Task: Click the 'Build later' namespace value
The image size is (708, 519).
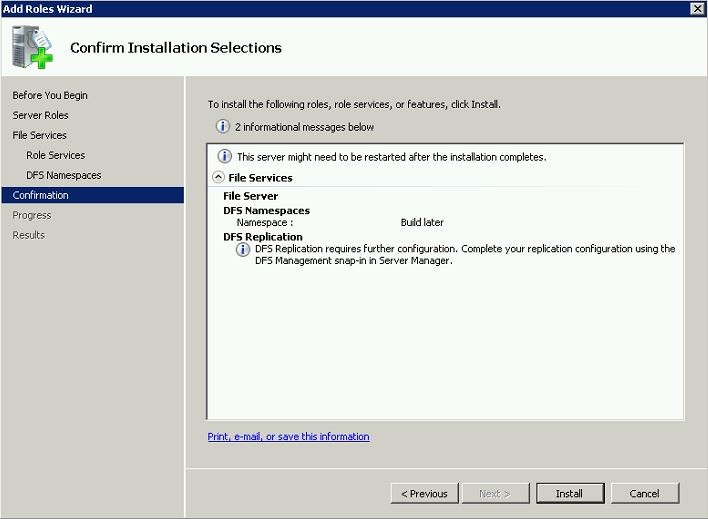Action: point(422,222)
